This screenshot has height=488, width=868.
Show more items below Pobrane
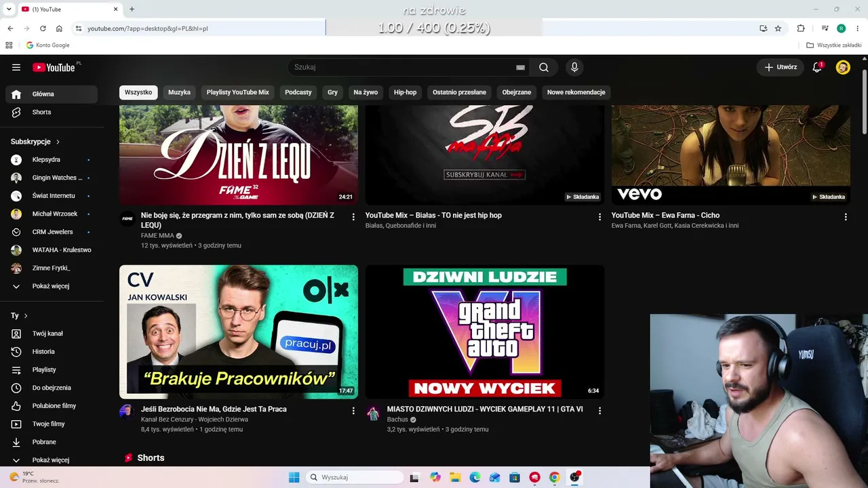[x=52, y=460]
